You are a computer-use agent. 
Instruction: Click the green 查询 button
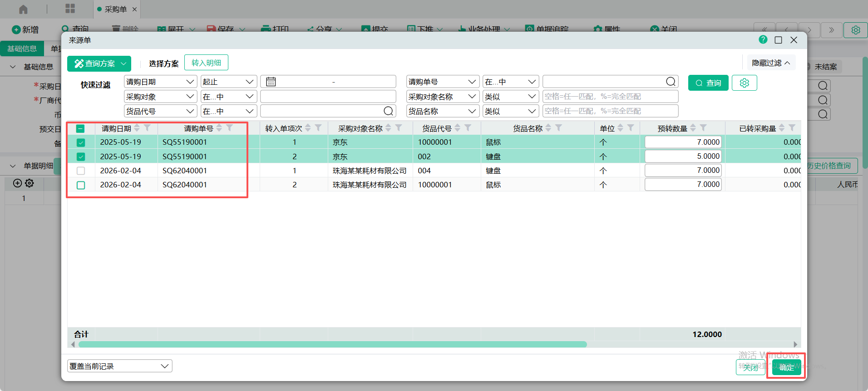click(x=708, y=83)
